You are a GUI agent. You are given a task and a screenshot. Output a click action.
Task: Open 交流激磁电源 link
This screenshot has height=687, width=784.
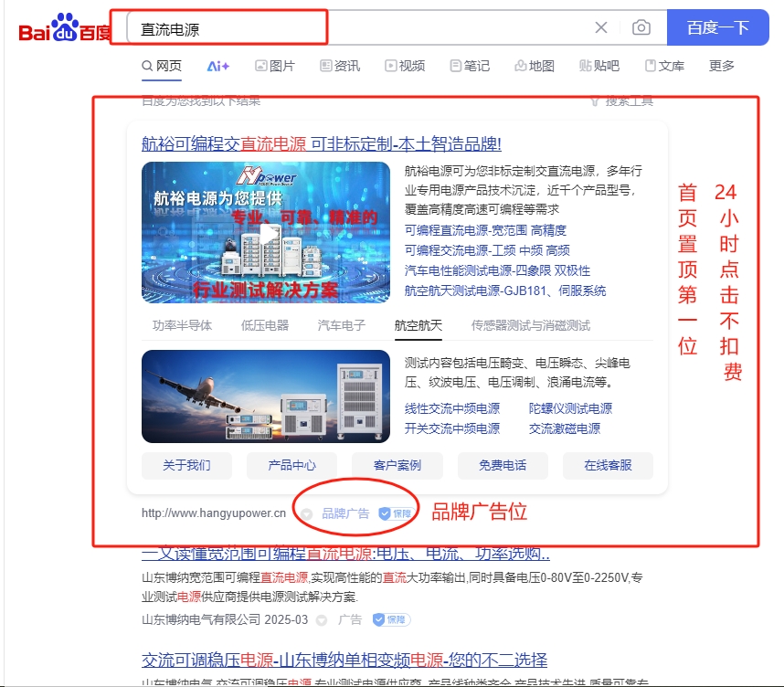click(565, 428)
